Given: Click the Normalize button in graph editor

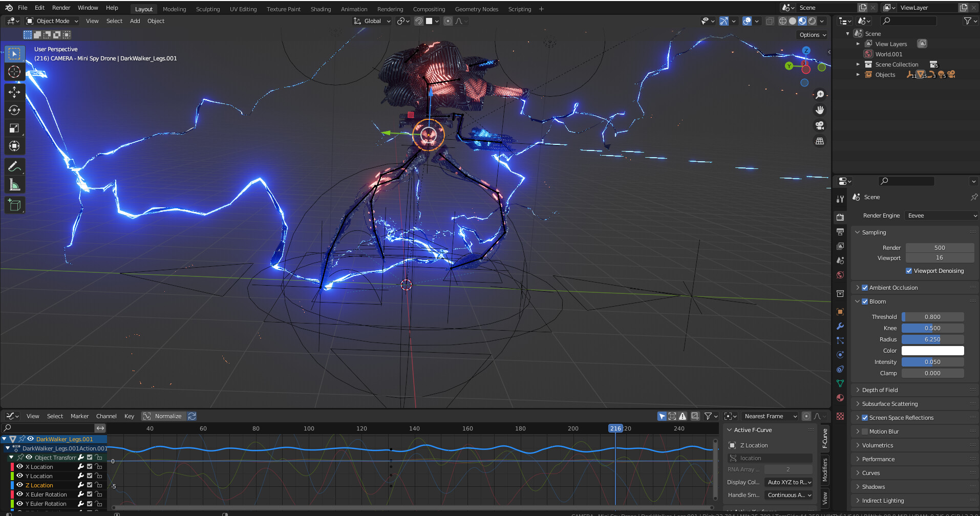Looking at the screenshot, I should (x=163, y=416).
